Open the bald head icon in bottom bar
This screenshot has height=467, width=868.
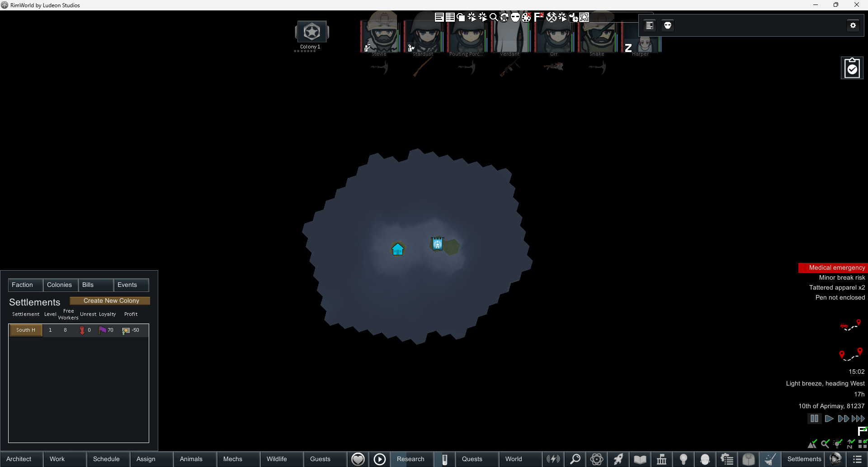(705, 459)
